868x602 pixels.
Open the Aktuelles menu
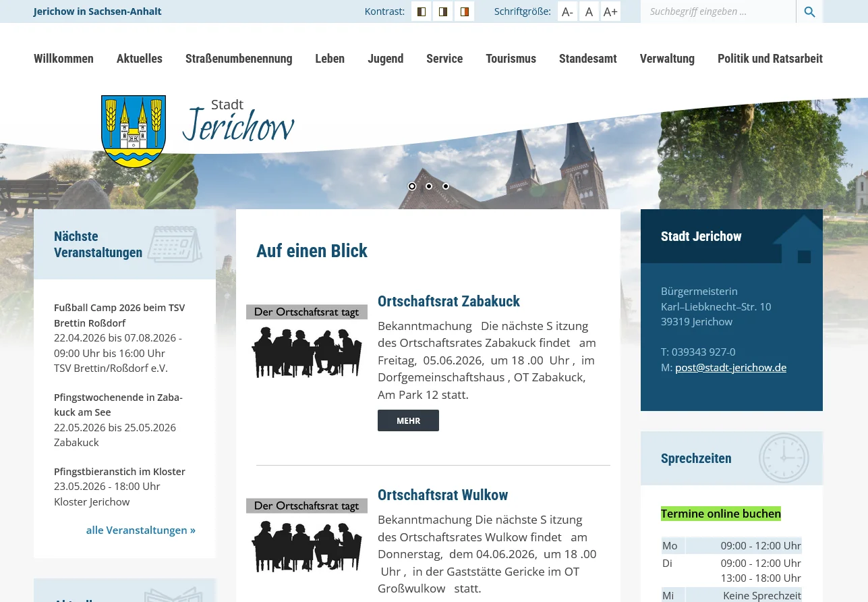tap(140, 59)
